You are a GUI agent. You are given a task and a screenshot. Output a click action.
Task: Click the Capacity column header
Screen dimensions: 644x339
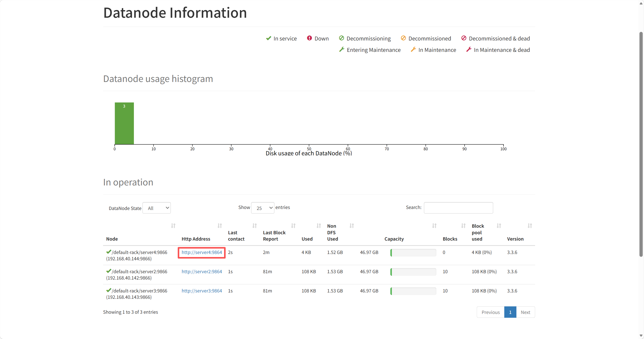pyautogui.click(x=394, y=239)
